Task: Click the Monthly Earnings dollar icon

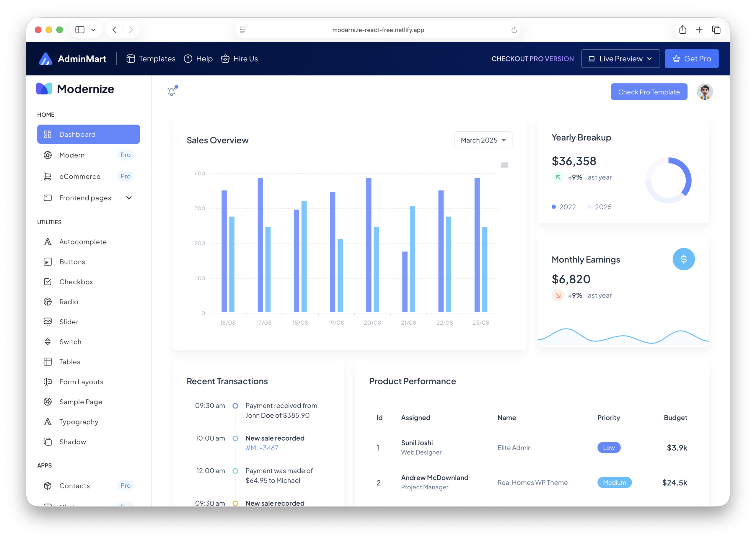Action: (684, 259)
